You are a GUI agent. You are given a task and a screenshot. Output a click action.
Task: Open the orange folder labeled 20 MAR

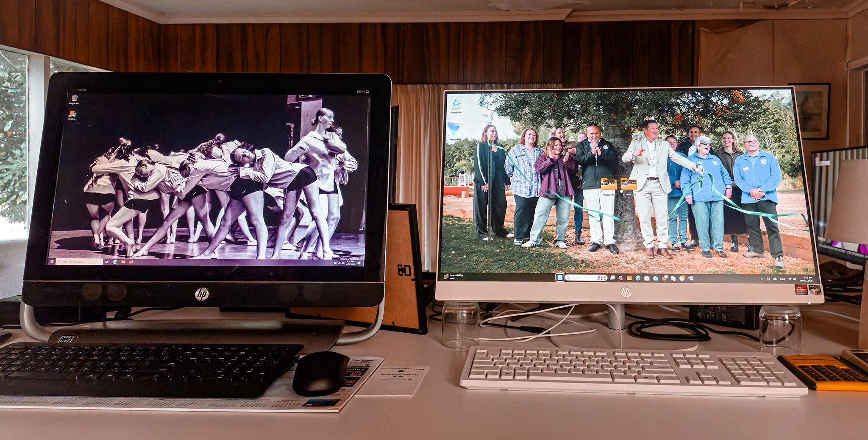click(x=628, y=184)
